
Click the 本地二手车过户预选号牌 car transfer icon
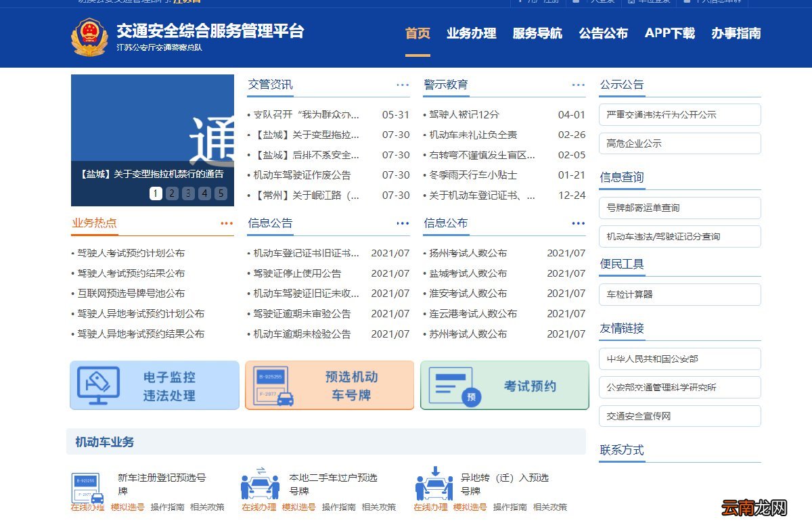coord(261,484)
